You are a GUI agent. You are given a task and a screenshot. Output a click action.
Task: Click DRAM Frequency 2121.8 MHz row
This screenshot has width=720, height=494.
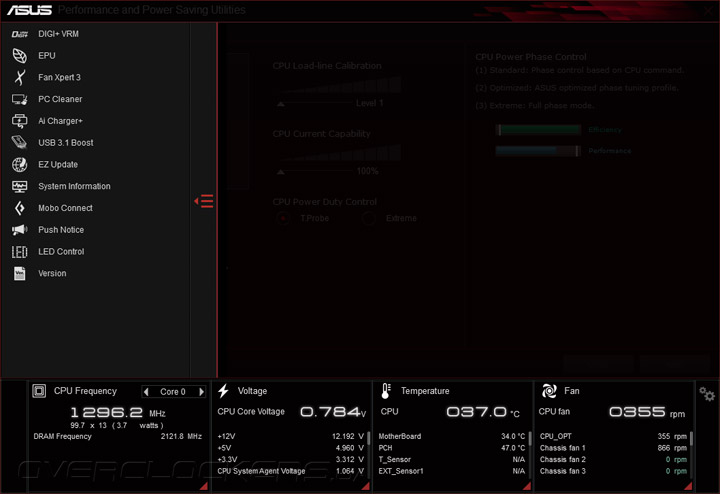(x=118, y=436)
